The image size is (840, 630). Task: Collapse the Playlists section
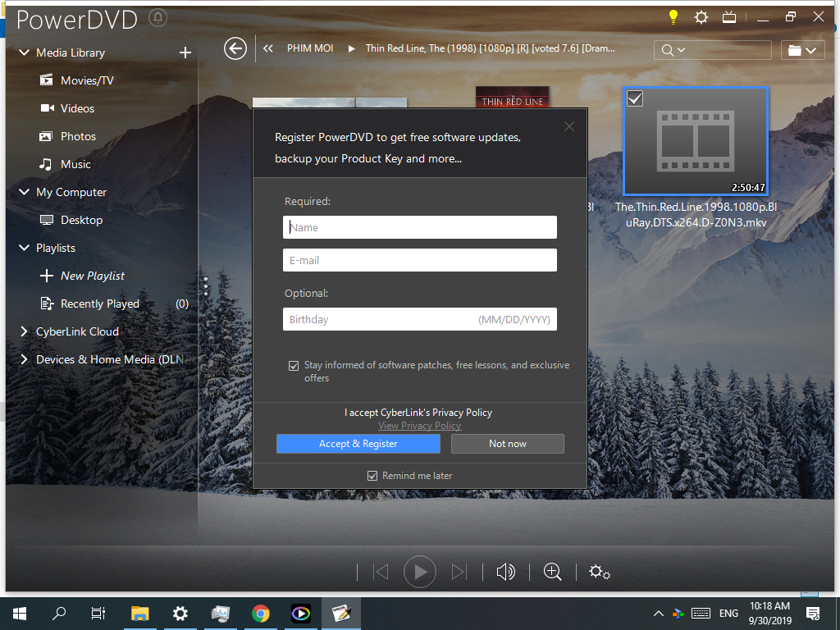(24, 248)
